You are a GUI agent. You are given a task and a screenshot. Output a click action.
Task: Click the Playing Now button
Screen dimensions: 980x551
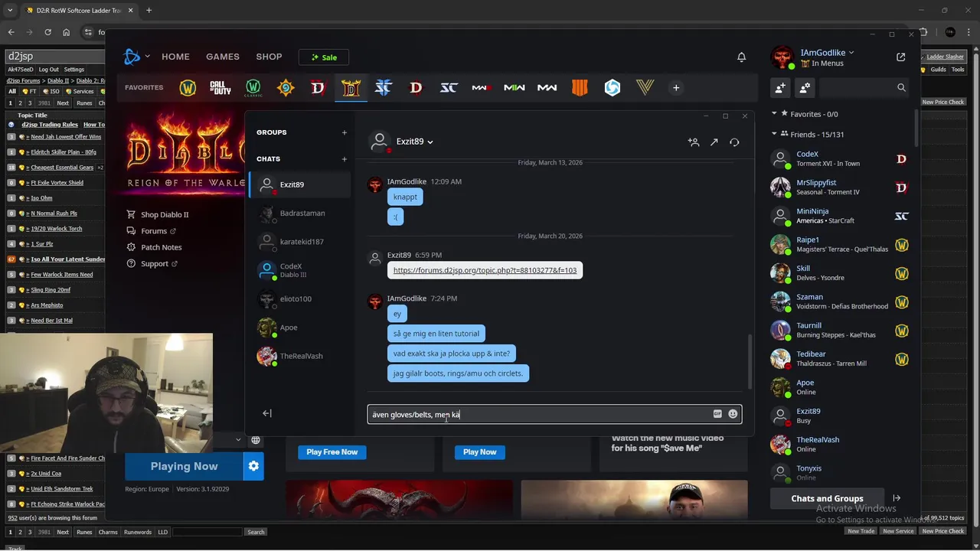tap(184, 466)
